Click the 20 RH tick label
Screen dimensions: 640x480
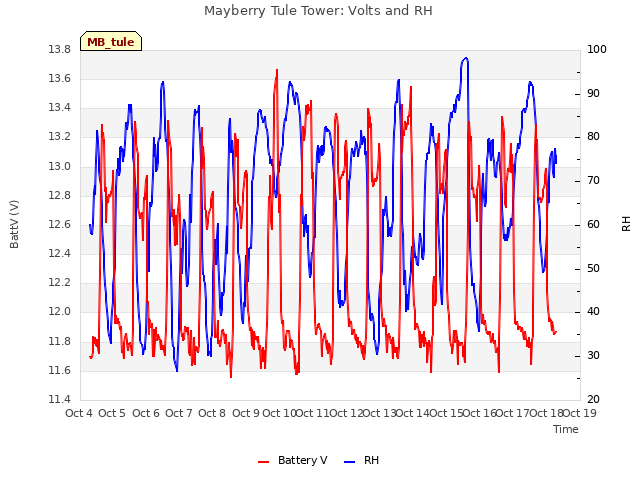coord(593,399)
